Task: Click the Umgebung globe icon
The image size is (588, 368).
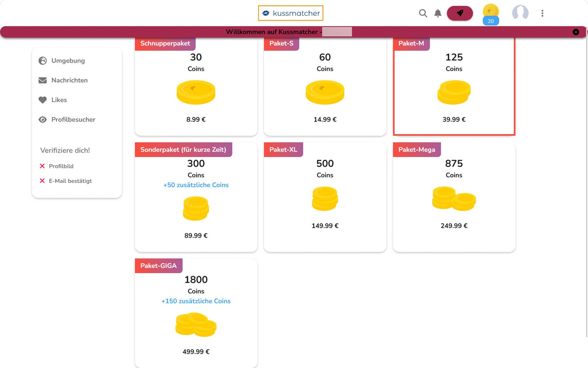Action: point(42,61)
